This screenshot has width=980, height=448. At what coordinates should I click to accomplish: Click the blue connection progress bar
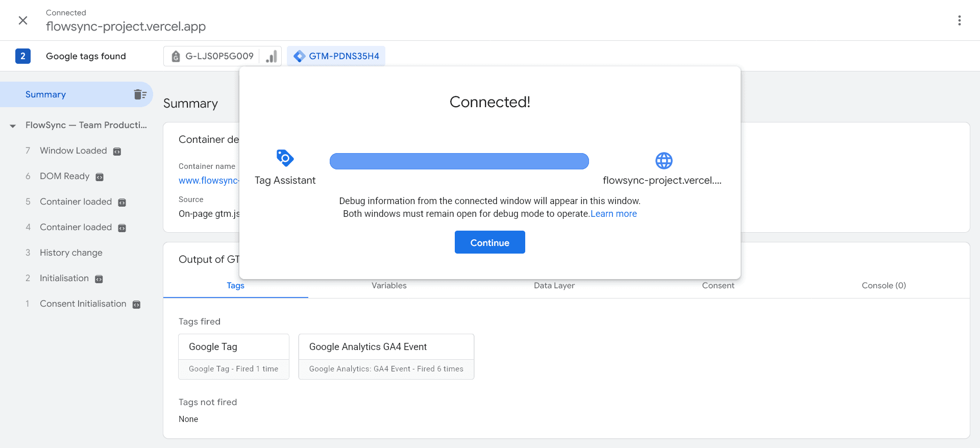(459, 161)
